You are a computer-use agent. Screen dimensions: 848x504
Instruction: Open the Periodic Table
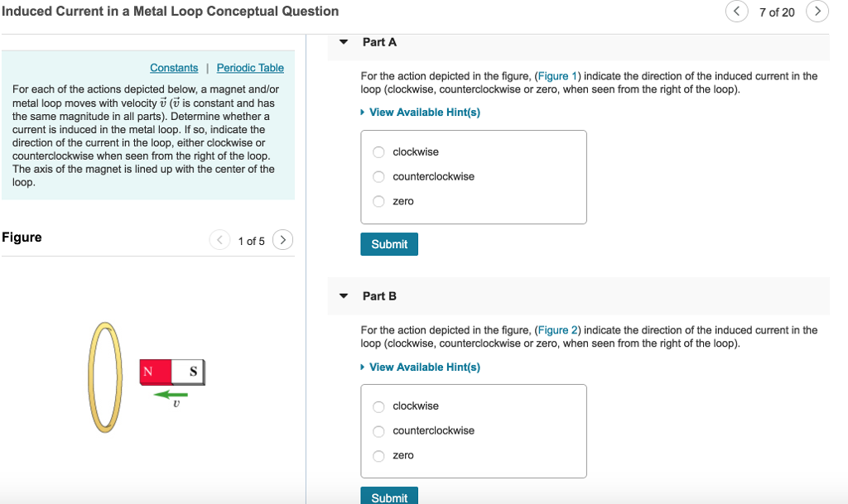(250, 67)
